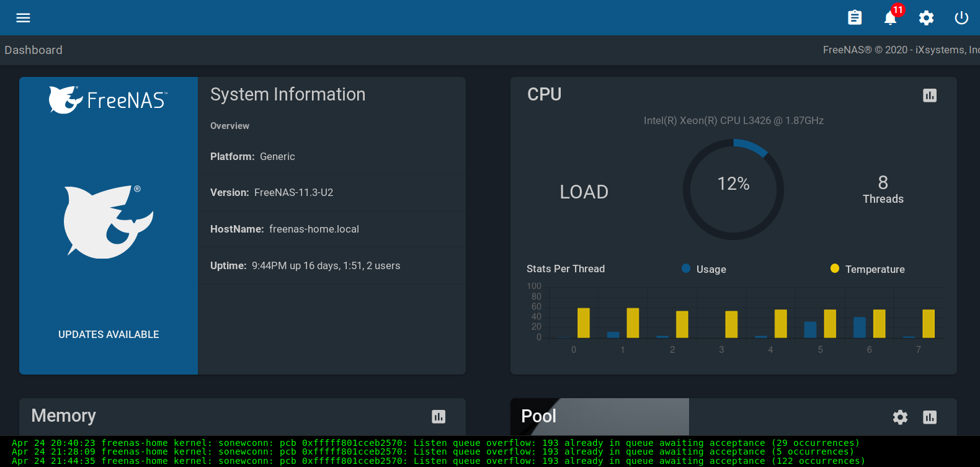Click the CPU card title
The image size is (980, 467).
(545, 94)
